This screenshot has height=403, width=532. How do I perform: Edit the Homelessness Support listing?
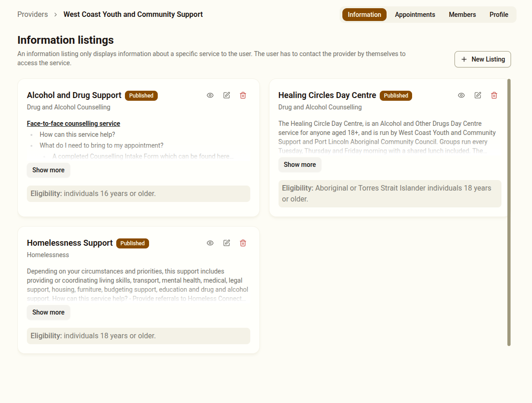(227, 243)
